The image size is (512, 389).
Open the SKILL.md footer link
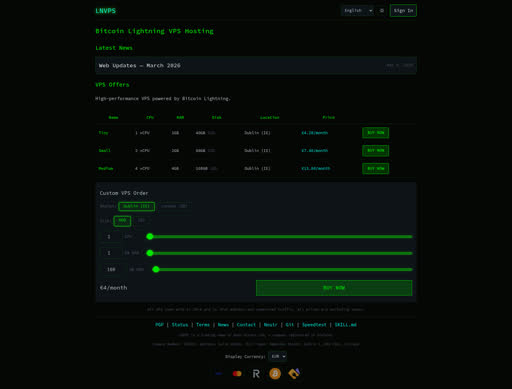[x=345, y=325]
